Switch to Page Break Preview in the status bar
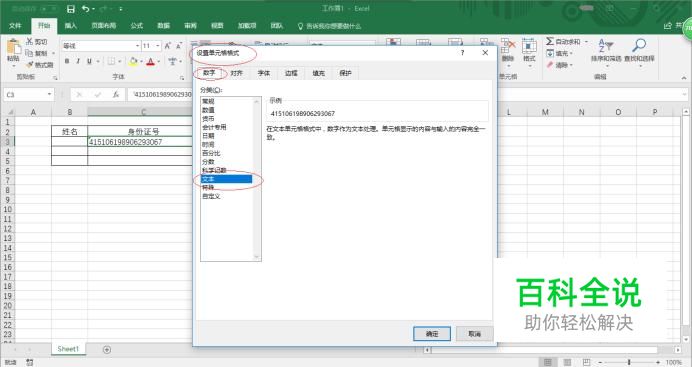Viewport: 692px width, 367px height. (x=586, y=362)
